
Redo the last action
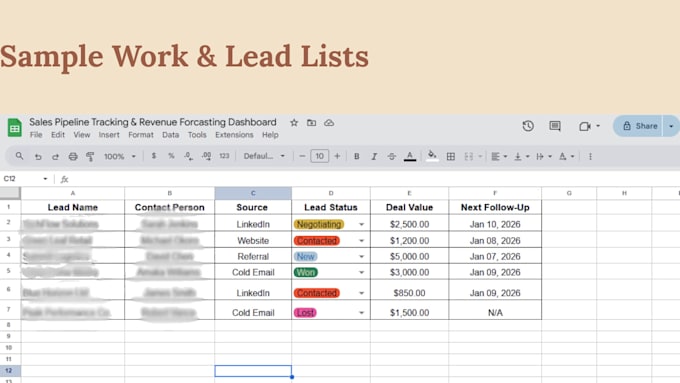coord(55,157)
